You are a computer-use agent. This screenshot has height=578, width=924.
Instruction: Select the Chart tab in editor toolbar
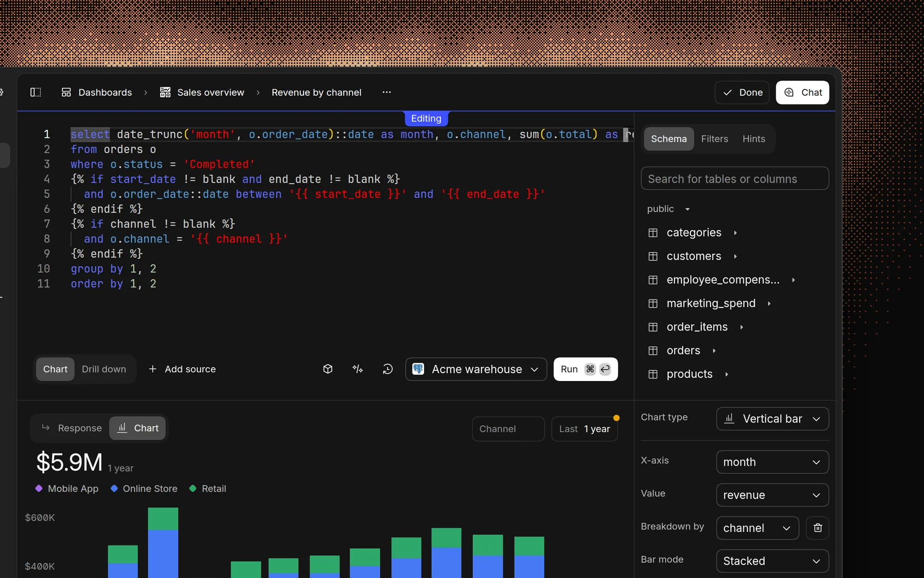pos(55,369)
